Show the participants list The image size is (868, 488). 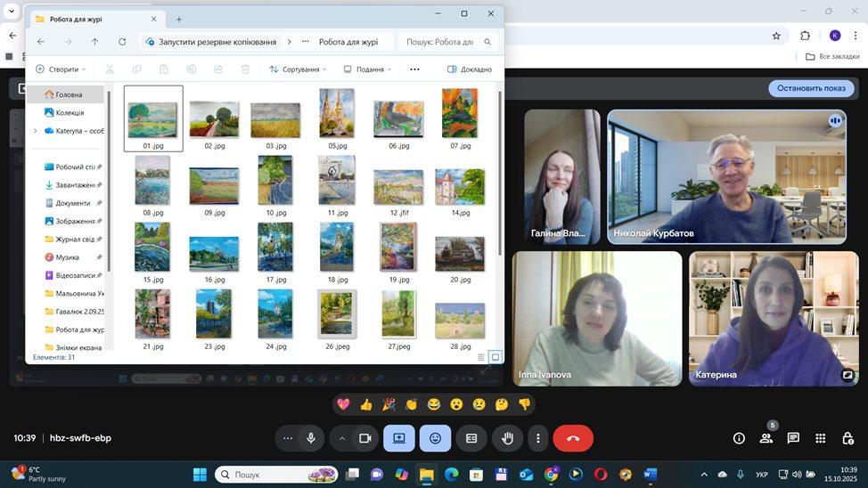pos(766,438)
